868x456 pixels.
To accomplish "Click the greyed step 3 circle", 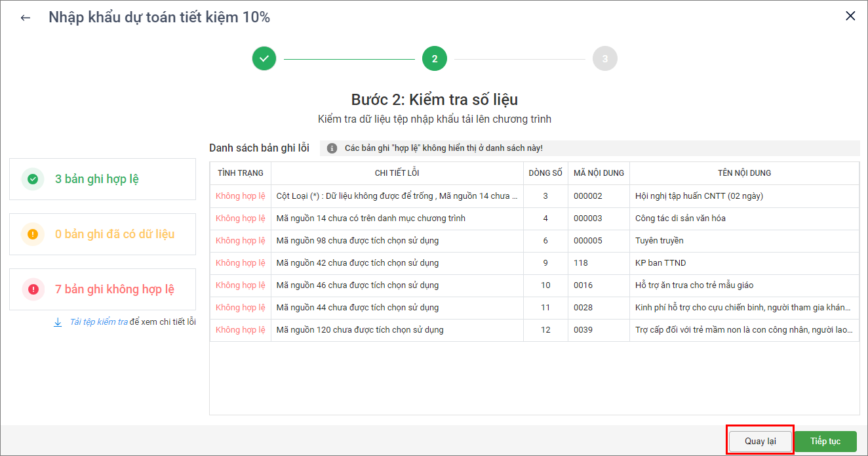I will pyautogui.click(x=604, y=58).
